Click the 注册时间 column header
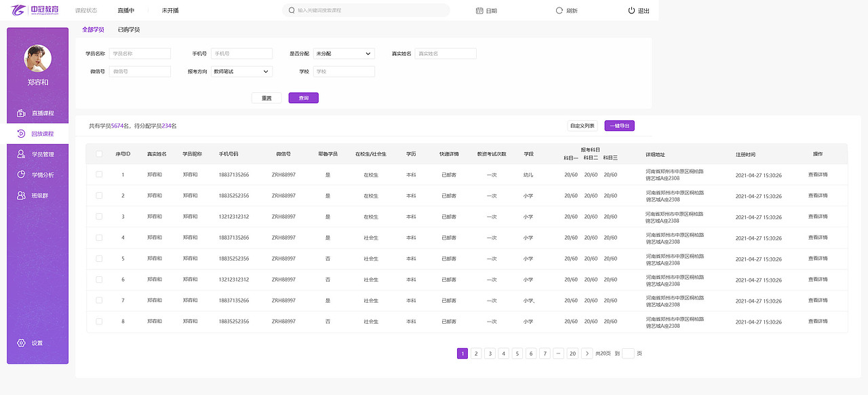 point(745,154)
